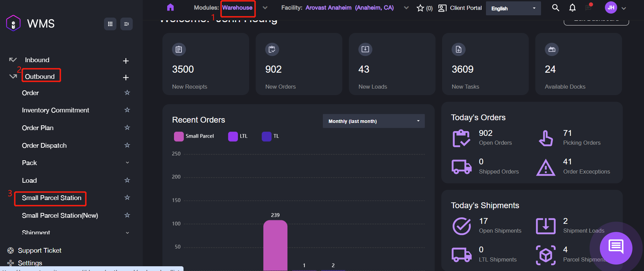The width and height of the screenshot is (644, 271).
Task: Open Support Ticket from the sidebar
Action: (x=39, y=251)
